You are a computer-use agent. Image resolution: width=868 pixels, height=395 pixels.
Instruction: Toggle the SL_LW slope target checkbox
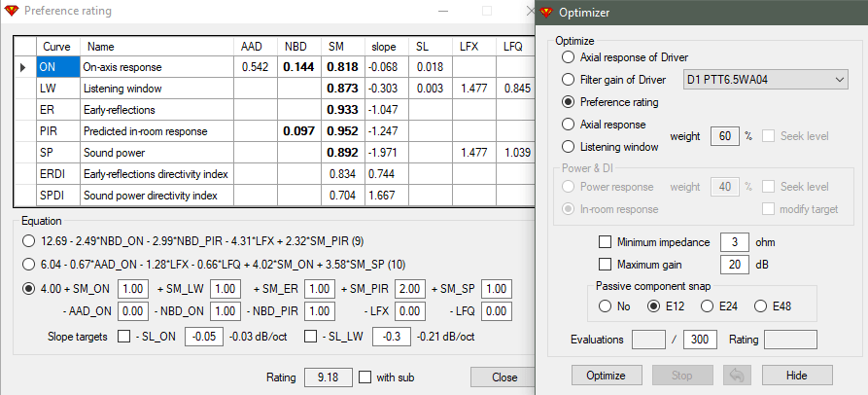pyautogui.click(x=311, y=337)
